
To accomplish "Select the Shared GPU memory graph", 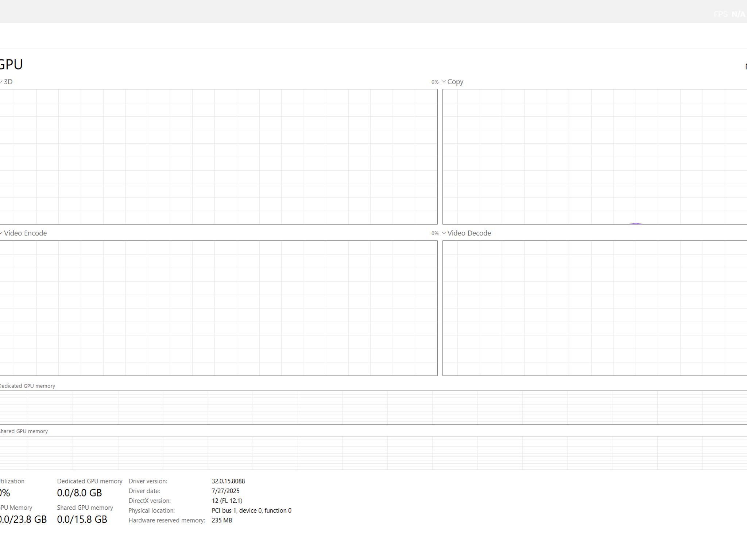I will click(x=373, y=453).
